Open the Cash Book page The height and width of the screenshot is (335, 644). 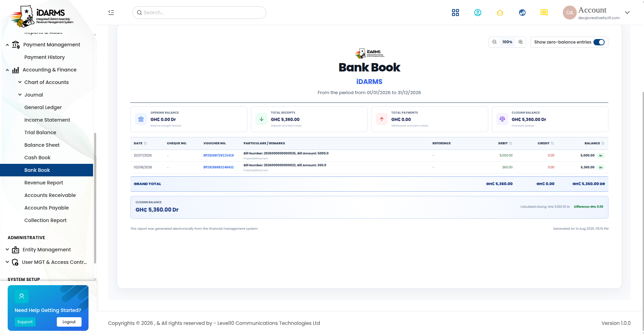(37, 158)
